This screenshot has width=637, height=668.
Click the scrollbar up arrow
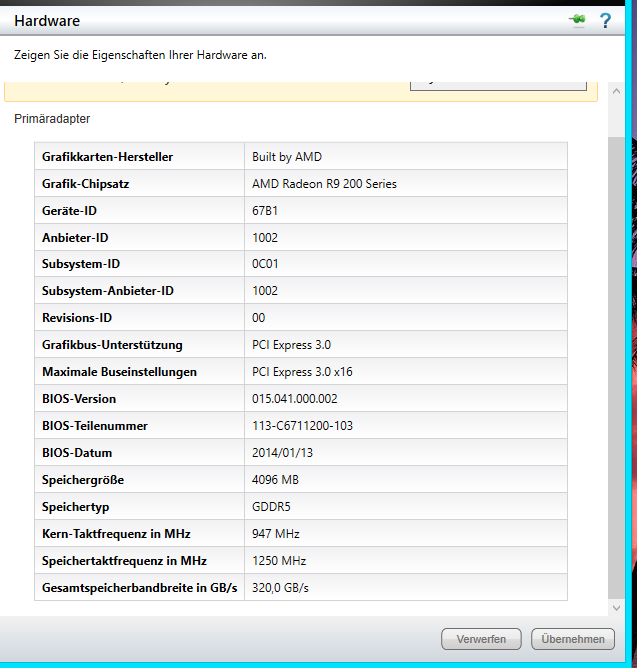616,91
